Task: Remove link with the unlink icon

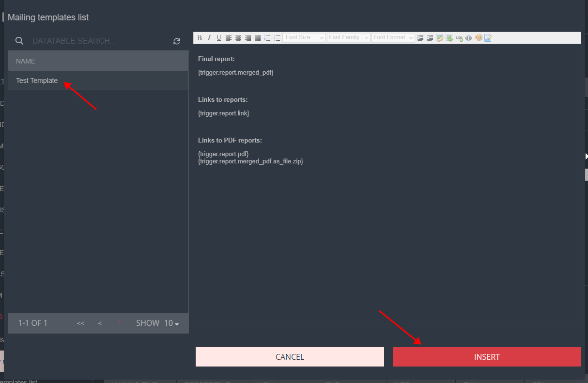Action: pyautogui.click(x=469, y=38)
